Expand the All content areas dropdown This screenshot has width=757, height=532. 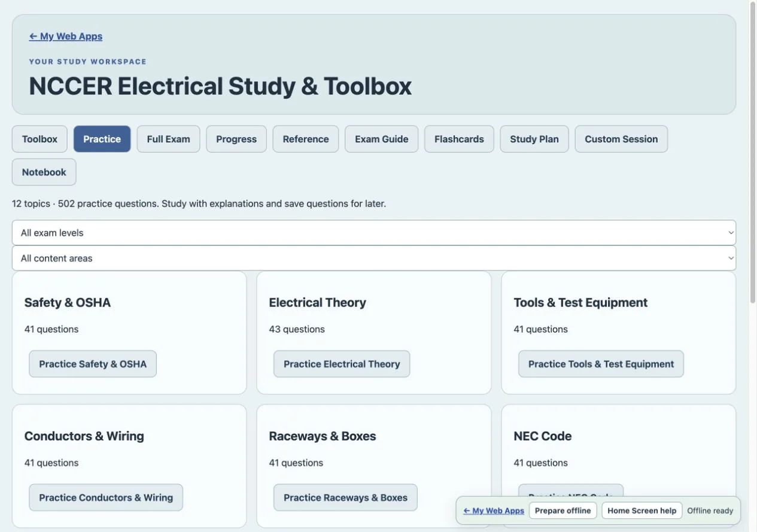[374, 259]
